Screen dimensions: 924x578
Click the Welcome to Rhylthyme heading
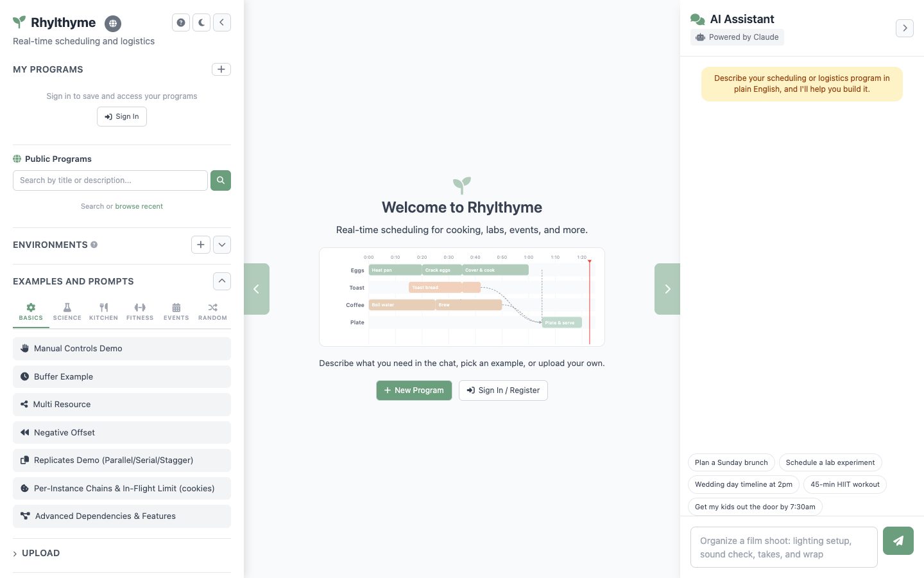462,207
